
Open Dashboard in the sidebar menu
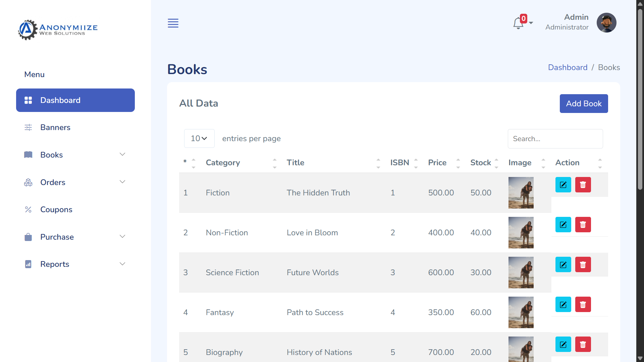(75, 100)
